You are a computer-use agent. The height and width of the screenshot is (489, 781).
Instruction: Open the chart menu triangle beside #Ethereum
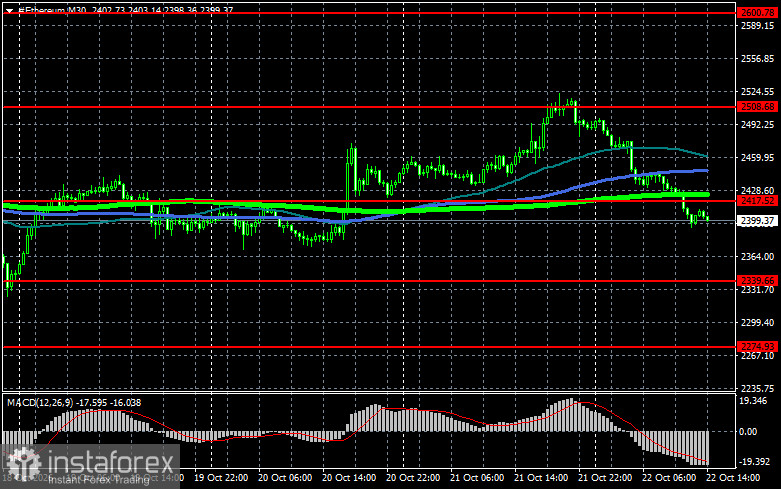coord(9,10)
